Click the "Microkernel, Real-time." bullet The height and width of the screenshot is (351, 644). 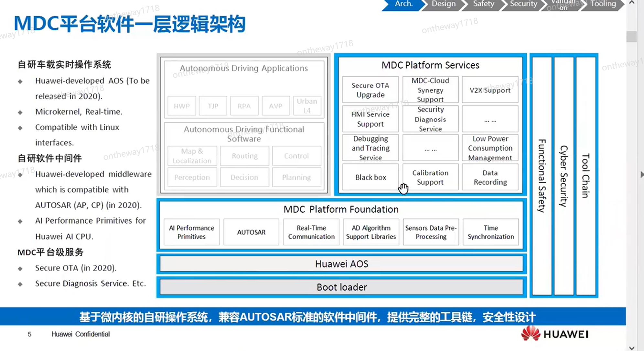pos(79,112)
